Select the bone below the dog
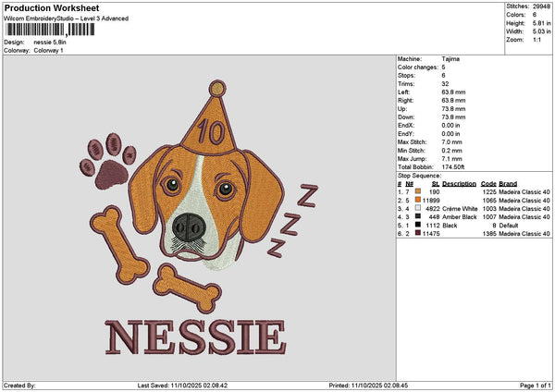Image resolution: width=555 pixels, height=392 pixels. [189, 287]
